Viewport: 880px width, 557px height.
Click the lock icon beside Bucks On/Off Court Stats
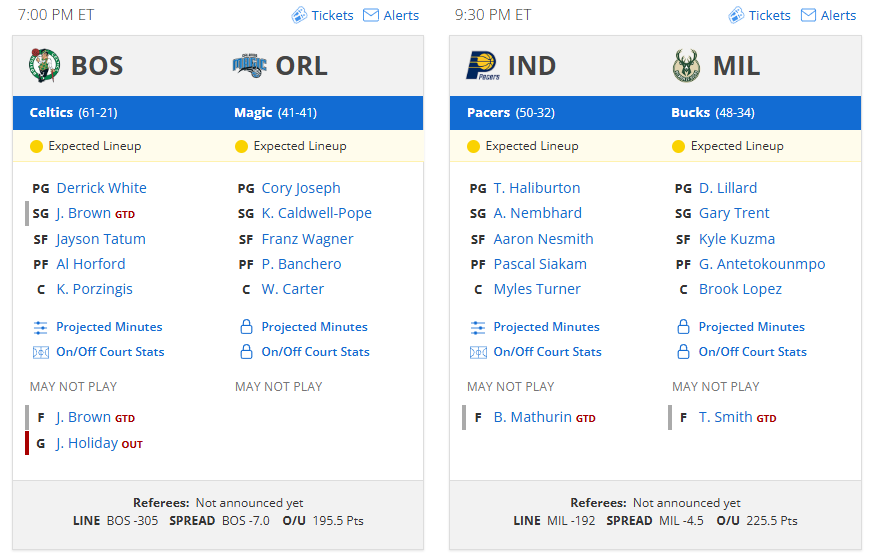(683, 352)
